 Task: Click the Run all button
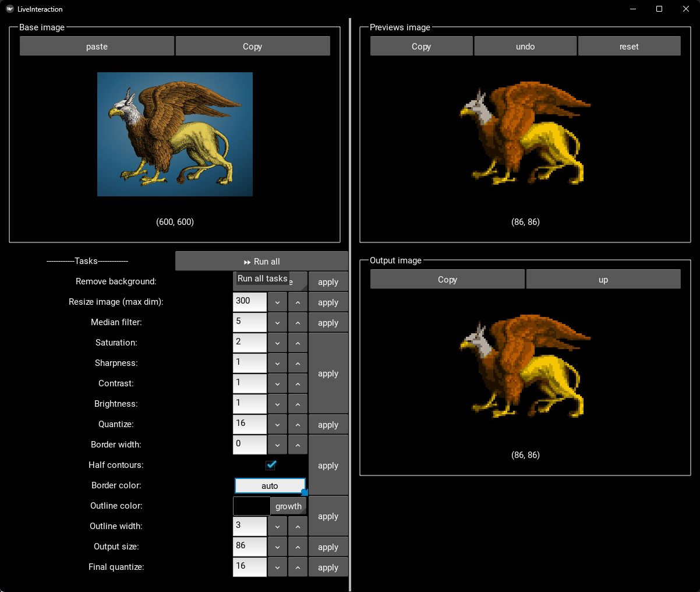(x=261, y=262)
